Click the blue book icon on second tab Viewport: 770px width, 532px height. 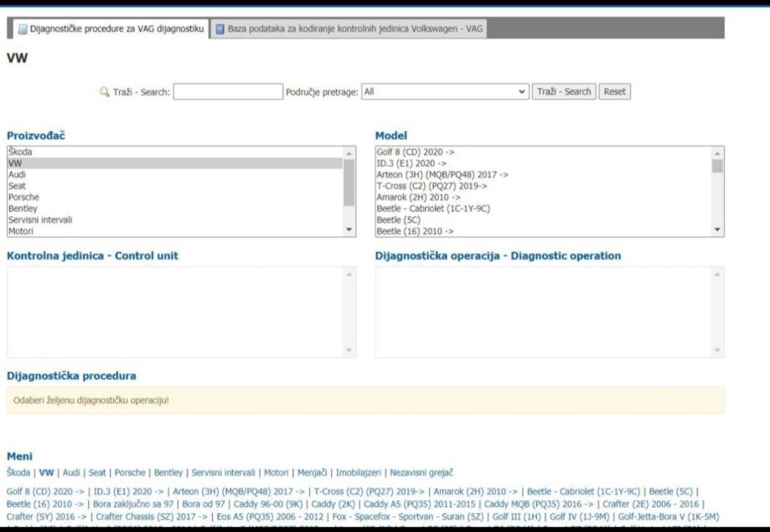click(220, 29)
